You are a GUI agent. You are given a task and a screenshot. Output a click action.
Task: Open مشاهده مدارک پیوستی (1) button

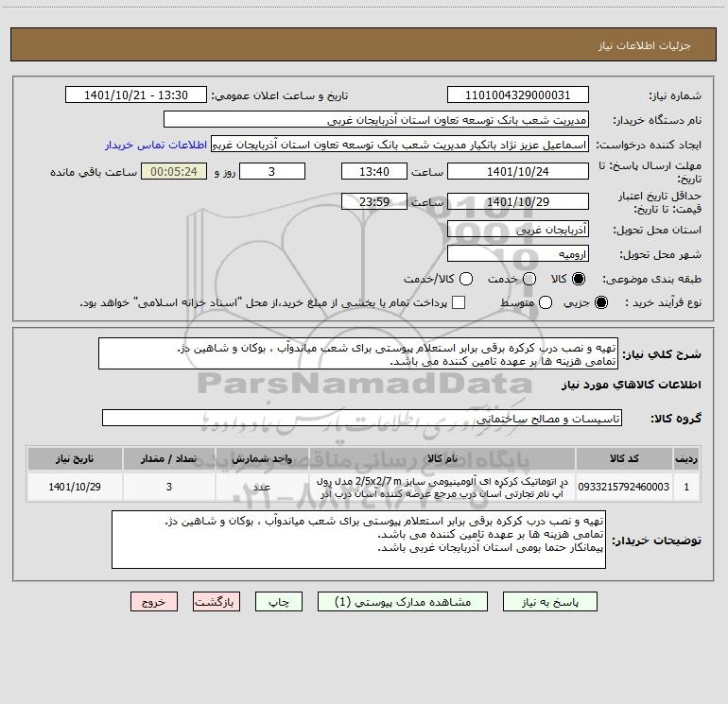tap(403, 601)
